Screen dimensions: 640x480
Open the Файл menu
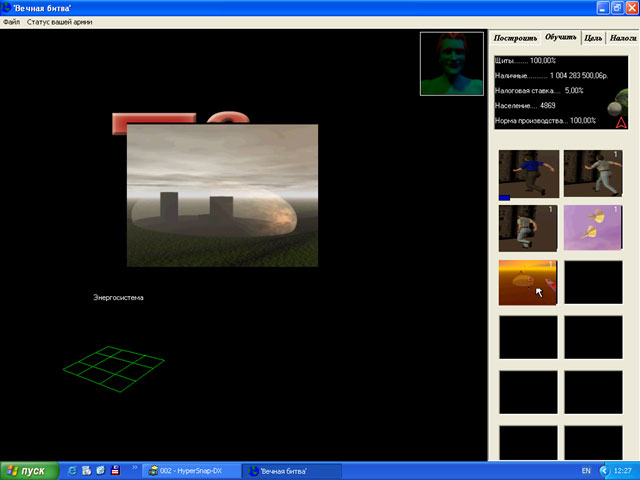[12, 21]
